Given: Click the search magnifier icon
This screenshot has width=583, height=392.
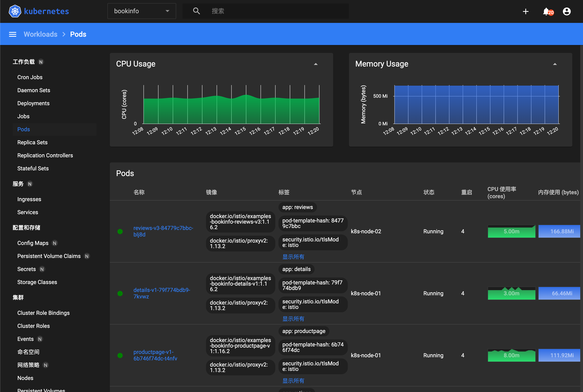Looking at the screenshot, I should coord(197,11).
